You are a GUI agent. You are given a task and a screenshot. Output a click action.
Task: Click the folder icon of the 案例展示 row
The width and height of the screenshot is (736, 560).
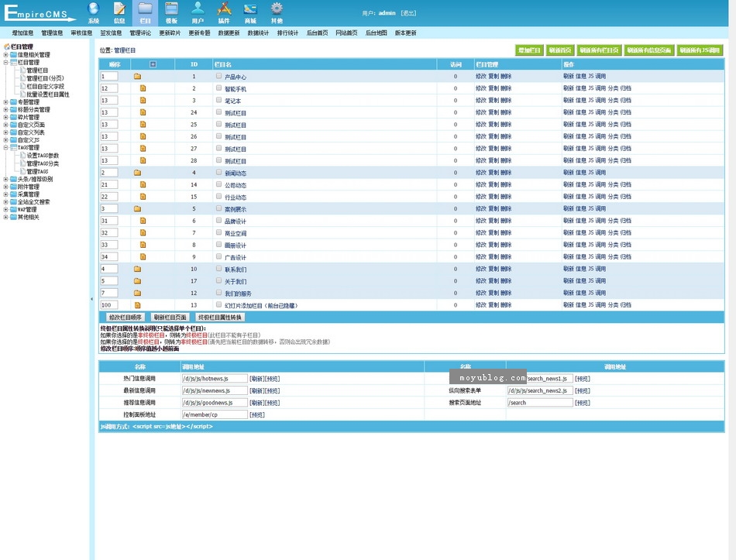click(137, 209)
